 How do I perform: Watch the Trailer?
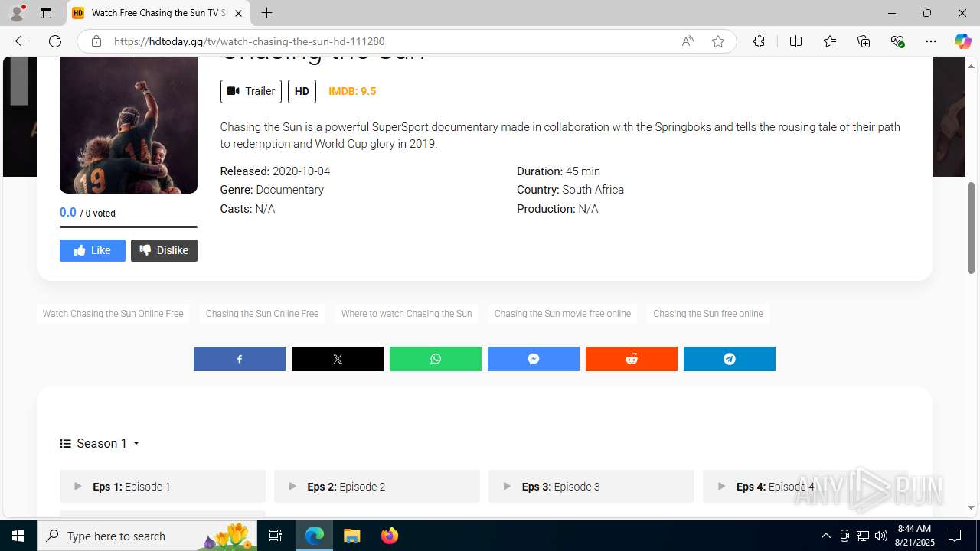(251, 91)
